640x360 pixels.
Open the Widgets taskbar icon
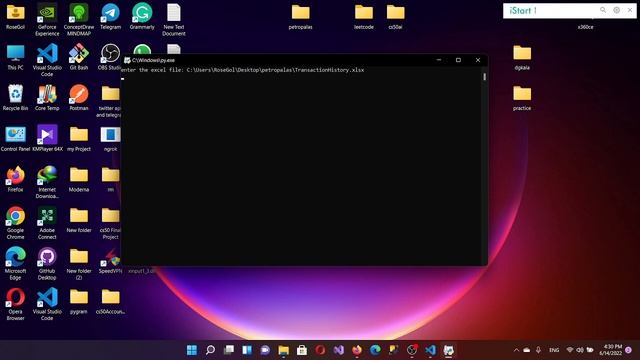point(247,350)
